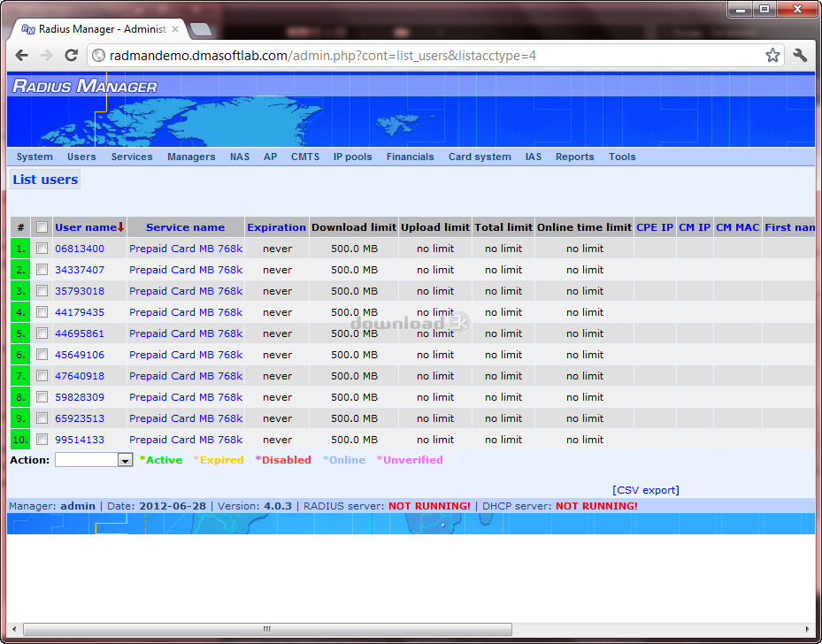
Task: Click the site info globe icon in address bar
Action: coord(98,56)
